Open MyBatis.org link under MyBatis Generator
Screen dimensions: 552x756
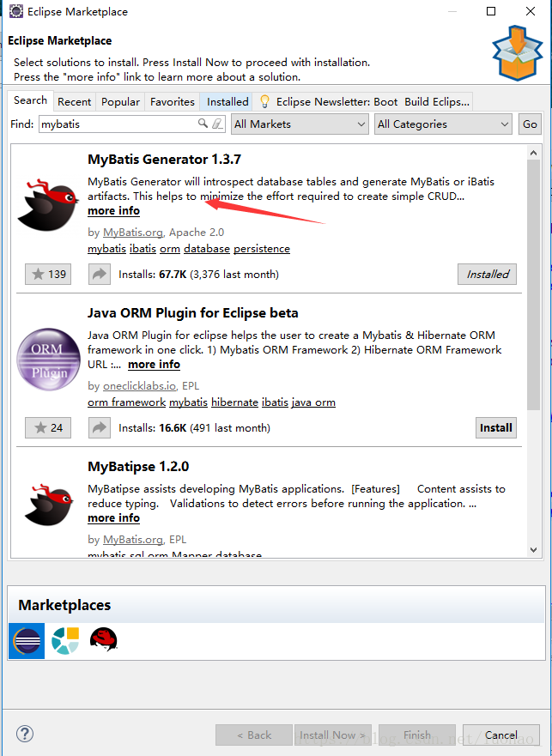pos(133,233)
